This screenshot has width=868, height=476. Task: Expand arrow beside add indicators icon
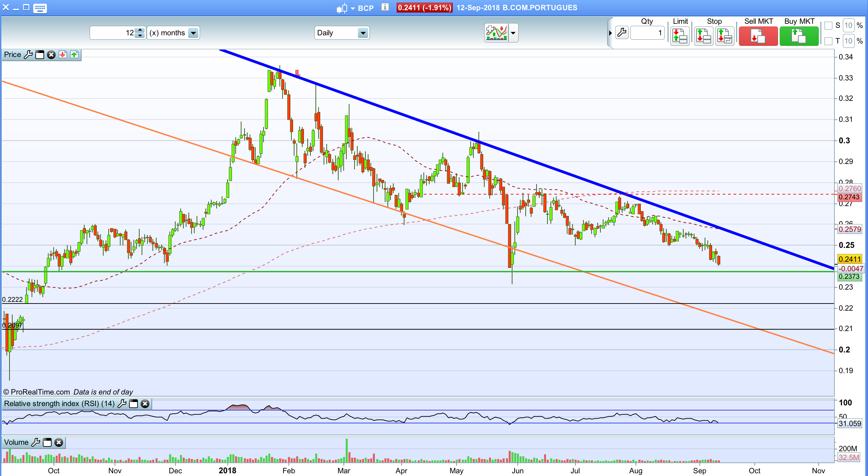click(x=513, y=33)
